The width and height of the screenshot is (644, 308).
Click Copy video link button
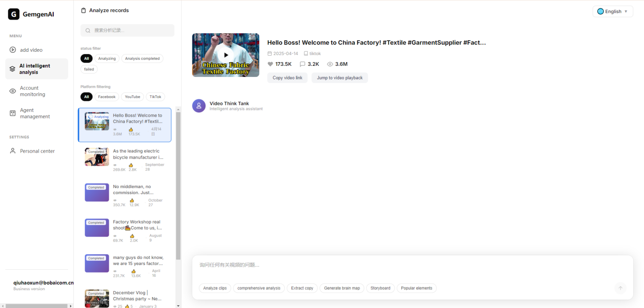(x=287, y=77)
